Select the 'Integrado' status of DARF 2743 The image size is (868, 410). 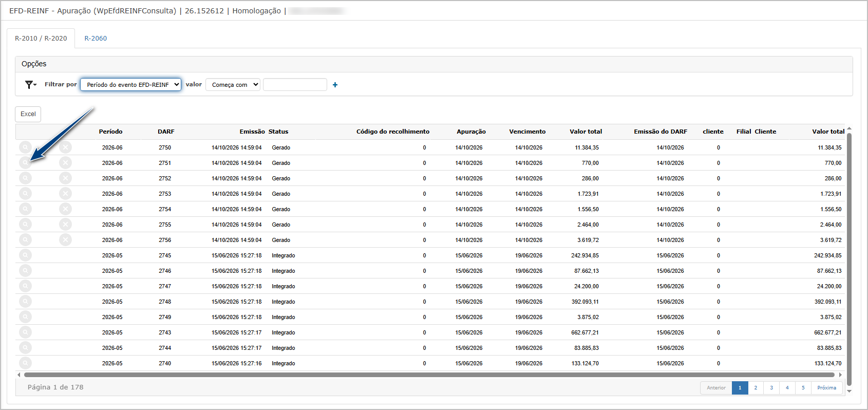click(x=284, y=332)
